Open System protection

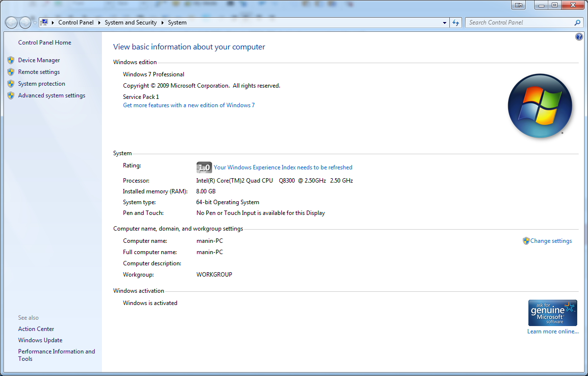[42, 84]
